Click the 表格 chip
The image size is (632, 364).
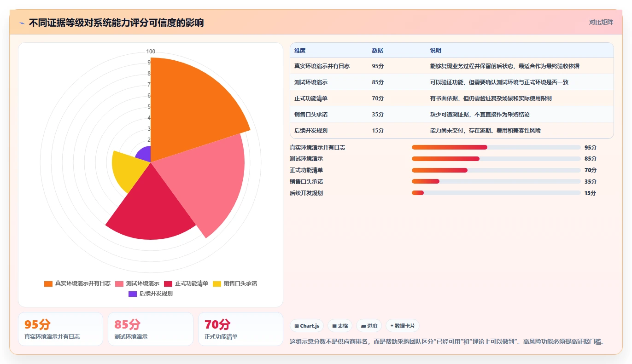click(x=340, y=326)
